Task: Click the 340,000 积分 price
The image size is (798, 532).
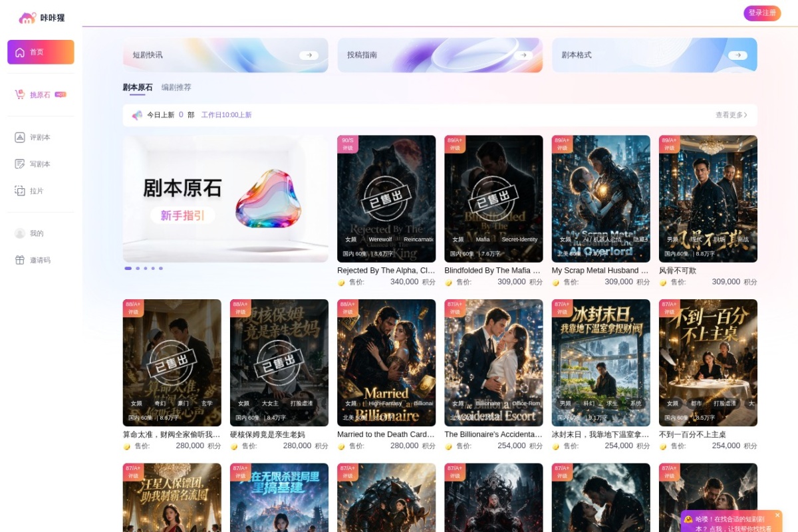Action: (412, 282)
